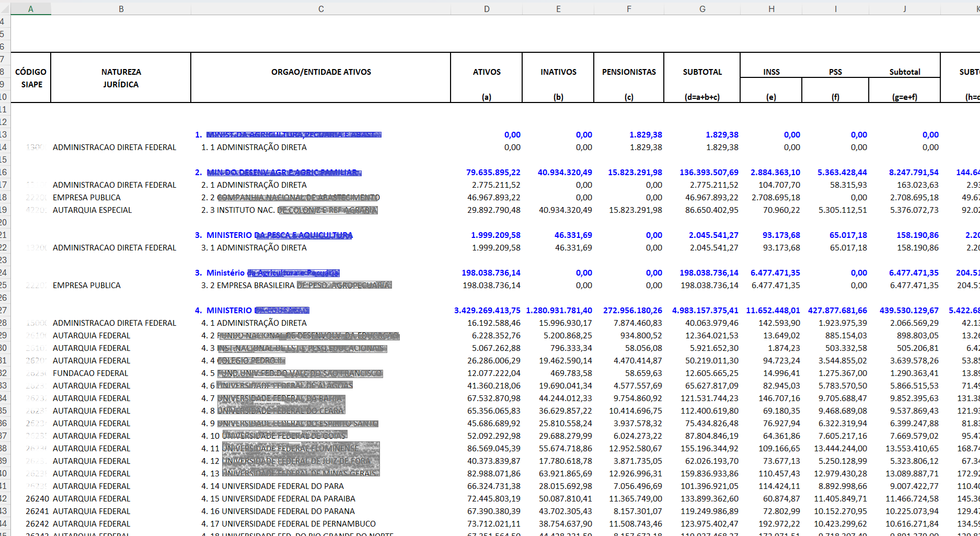This screenshot has width=980, height=536.
Task: Click the PENSIONISTAS column title cell
Action: pyautogui.click(x=629, y=72)
